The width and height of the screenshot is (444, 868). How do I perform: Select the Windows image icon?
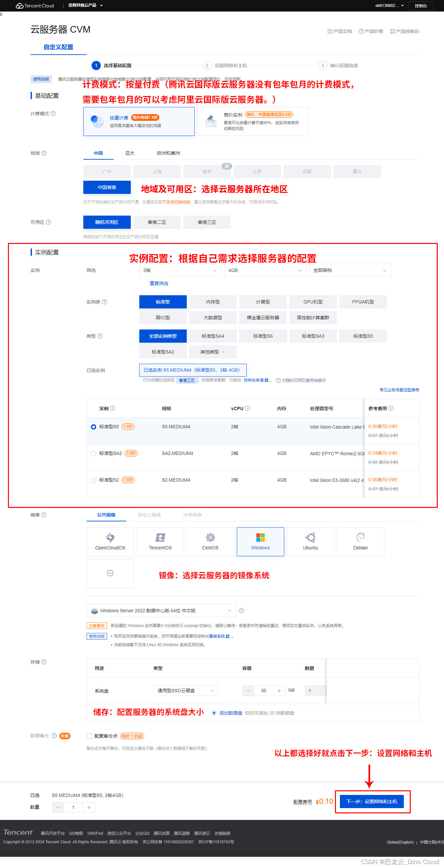(260, 541)
